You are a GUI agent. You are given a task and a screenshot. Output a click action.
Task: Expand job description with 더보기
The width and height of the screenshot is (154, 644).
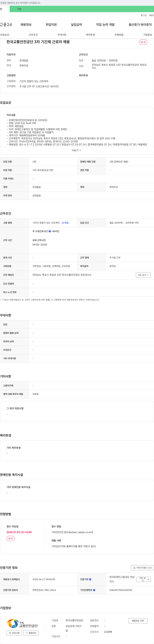pyautogui.click(x=77, y=150)
